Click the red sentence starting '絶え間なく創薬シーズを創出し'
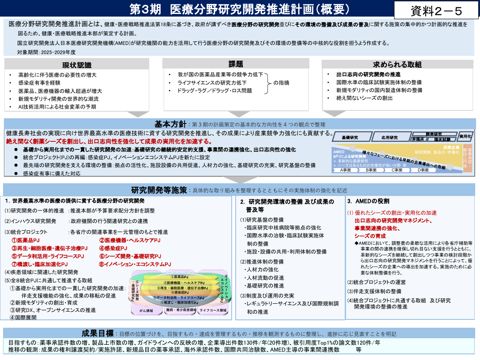Screen dimensions: 480x360 (x=108, y=141)
